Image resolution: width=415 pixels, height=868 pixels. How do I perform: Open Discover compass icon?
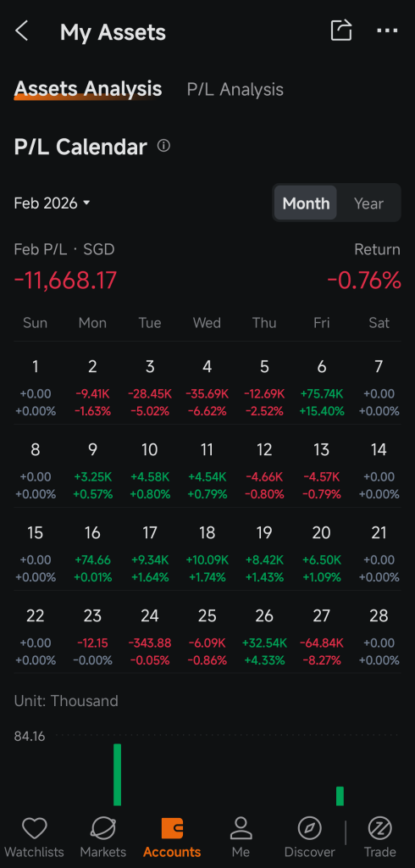[x=310, y=829]
